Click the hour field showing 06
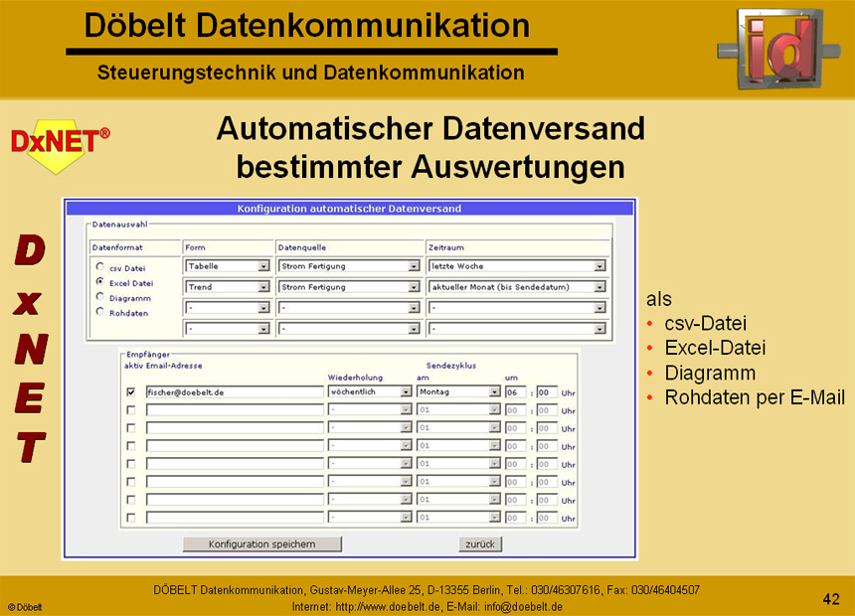The height and width of the screenshot is (616, 855). (x=515, y=391)
